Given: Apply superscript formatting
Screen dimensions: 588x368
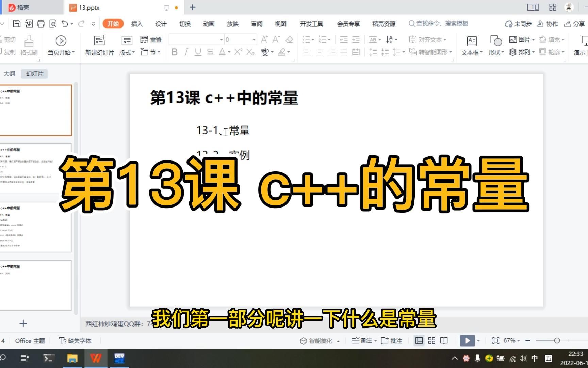Looking at the screenshot, I should point(239,52).
